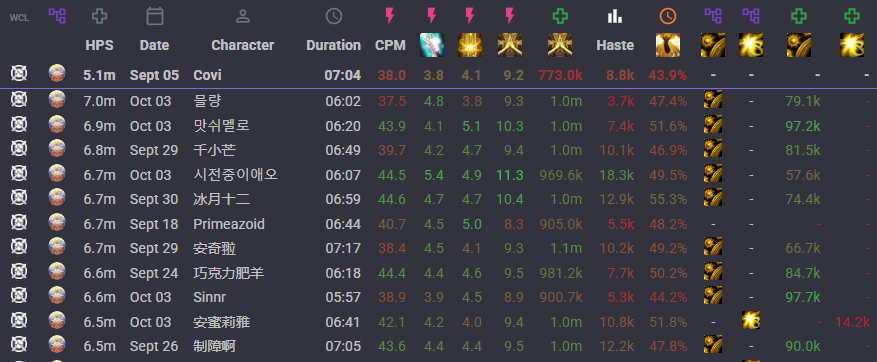Select character name 巧克力肥羊
This screenshot has height=362, width=877.
[229, 272]
